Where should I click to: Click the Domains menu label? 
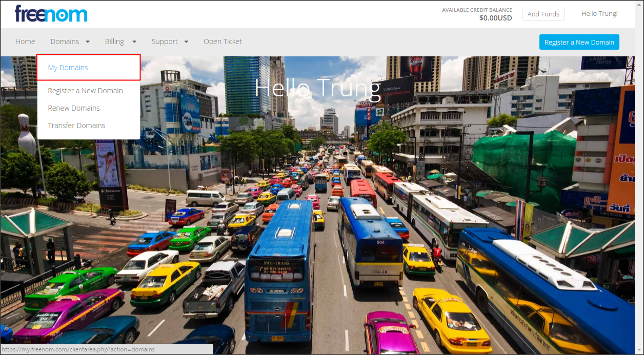click(x=65, y=41)
